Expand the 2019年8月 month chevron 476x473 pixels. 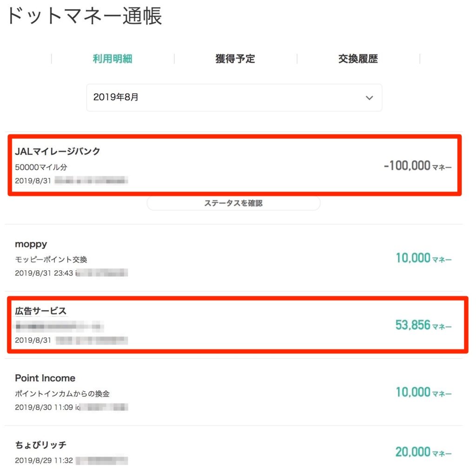point(369,98)
